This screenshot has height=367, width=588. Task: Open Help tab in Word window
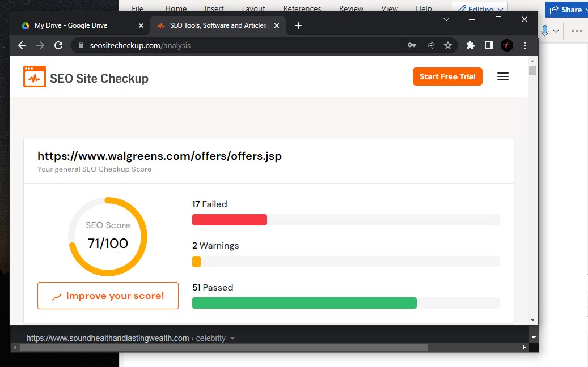(x=424, y=8)
